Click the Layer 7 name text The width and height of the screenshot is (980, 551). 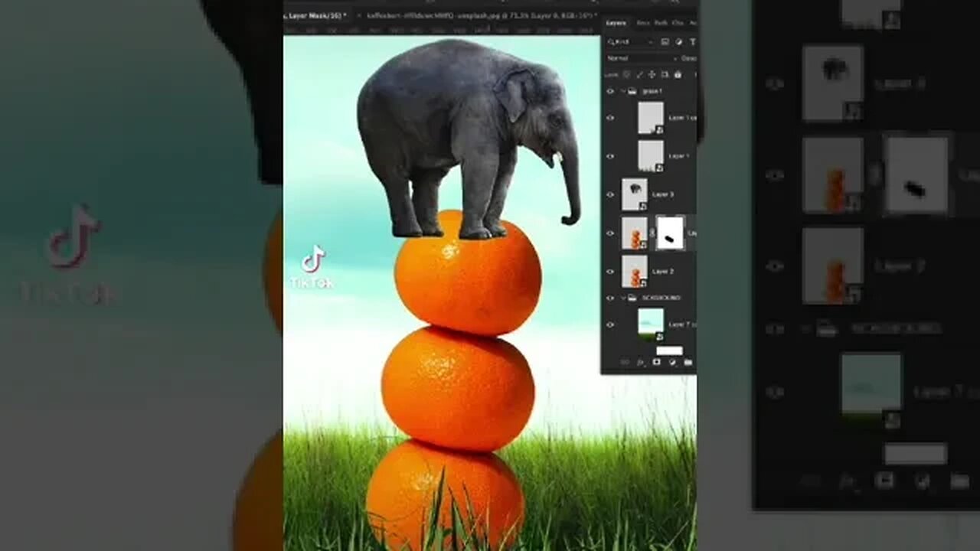682,324
